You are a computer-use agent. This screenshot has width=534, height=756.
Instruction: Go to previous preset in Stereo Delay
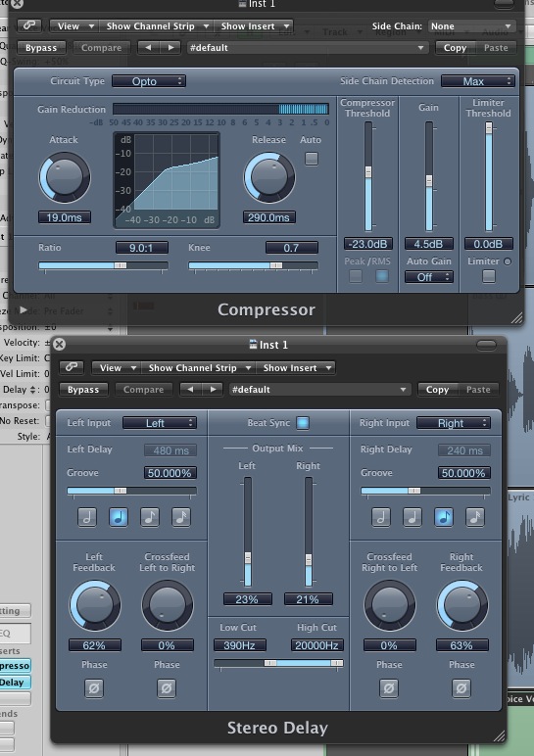pyautogui.click(x=190, y=389)
